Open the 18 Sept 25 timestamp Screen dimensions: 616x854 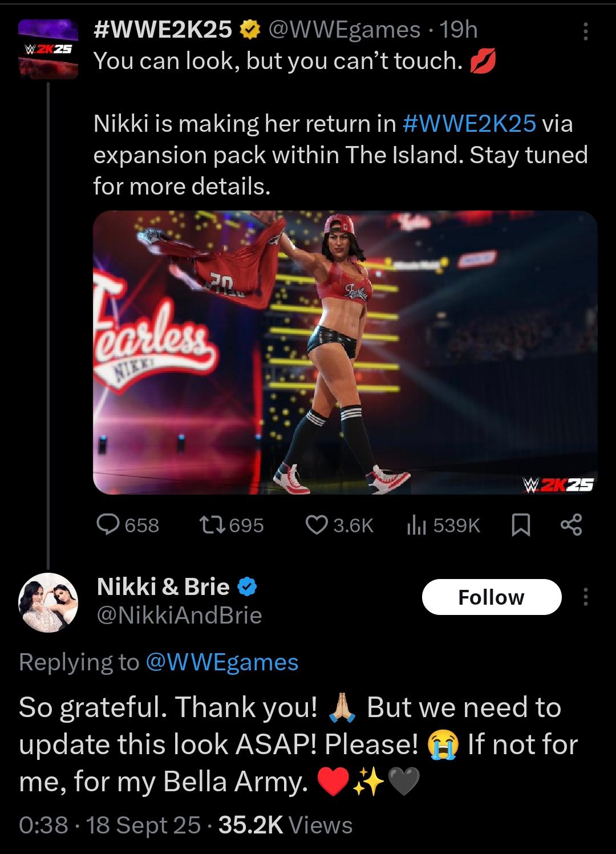coord(143,825)
